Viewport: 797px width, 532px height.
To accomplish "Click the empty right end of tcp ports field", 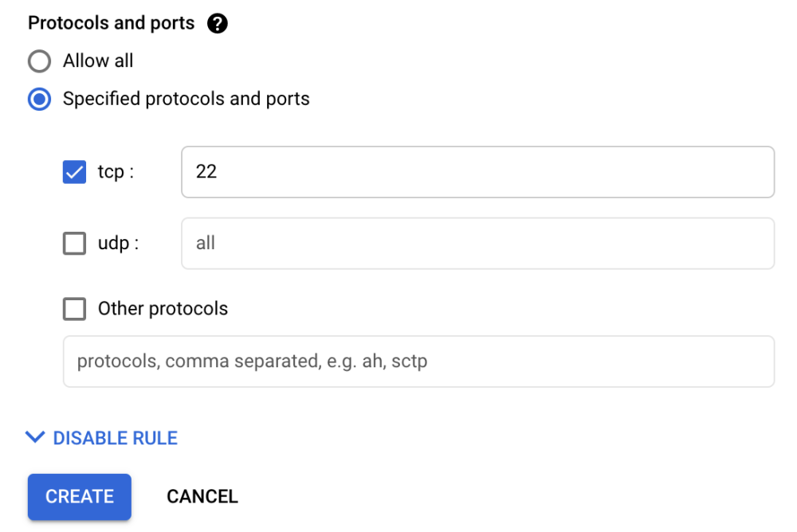I will pyautogui.click(x=717, y=172).
